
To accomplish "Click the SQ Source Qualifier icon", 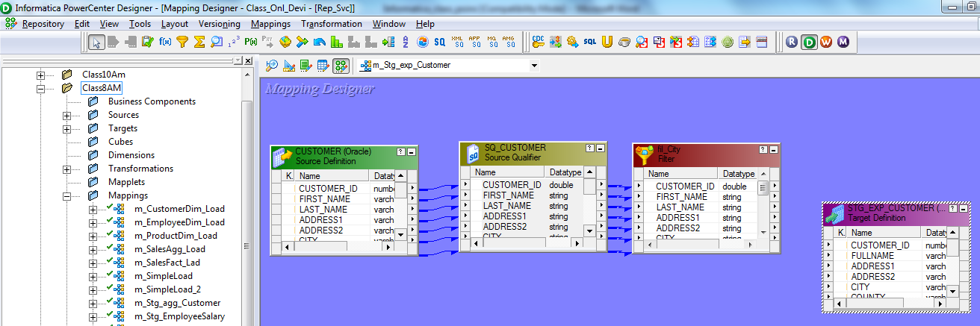I will click(439, 43).
